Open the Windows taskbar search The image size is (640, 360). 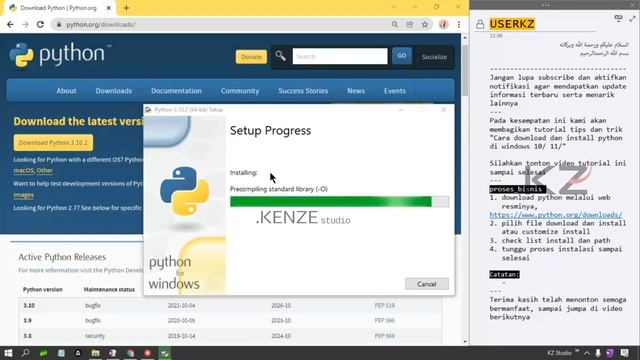25,353
